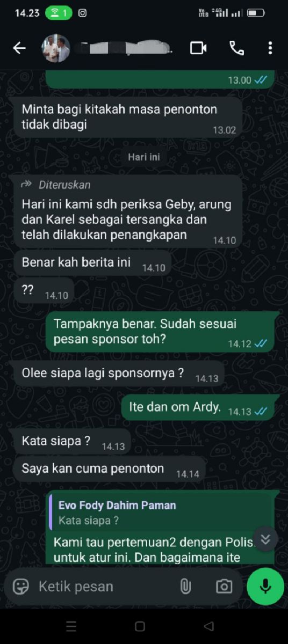This screenshot has width=288, height=644.
Task: Open the emoji sticker picker
Action: (x=21, y=587)
